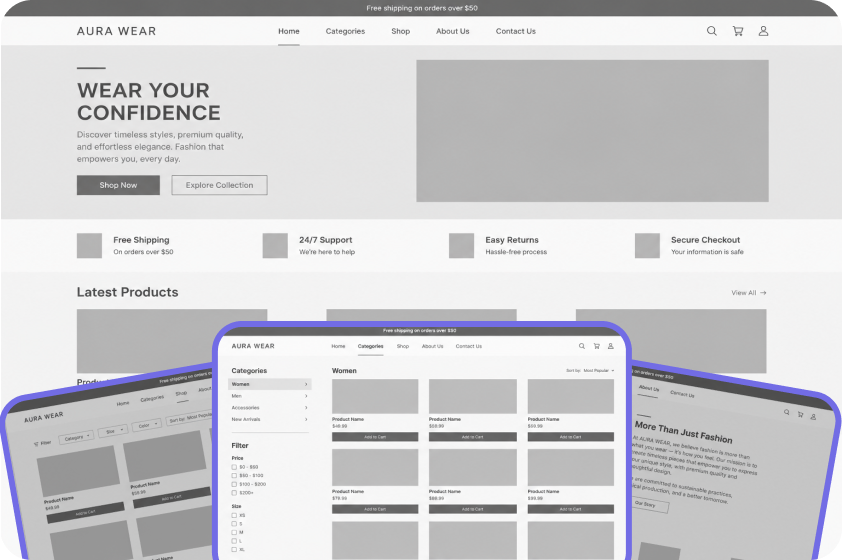Expand the Accessories category chevron

point(306,408)
